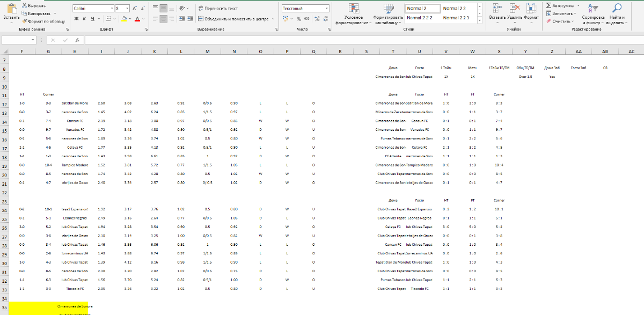644x315 pixels.
Task: Click the red font color swatch
Action: coord(137,18)
